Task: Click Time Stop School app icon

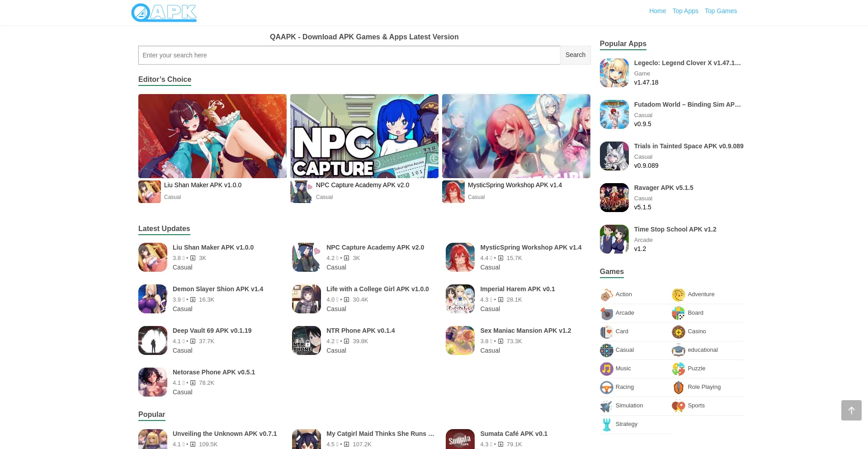Action: click(x=614, y=239)
